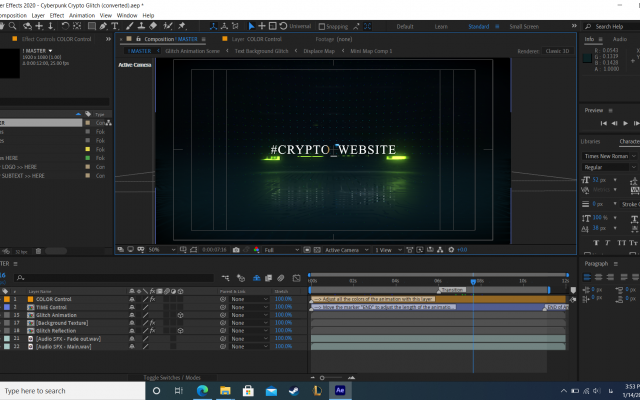Open parent dropdown for Glitch Reflection layer
Screen dimensions: 640x400
249,331
